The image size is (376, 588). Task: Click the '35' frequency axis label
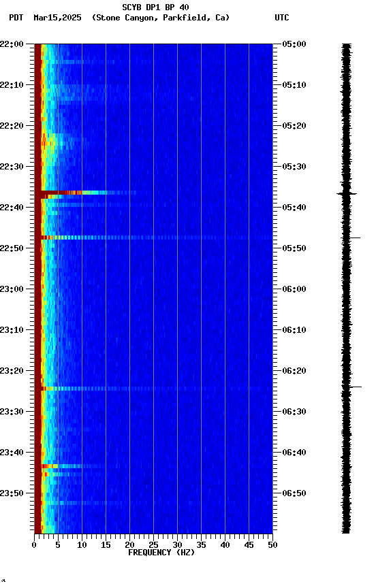201,545
